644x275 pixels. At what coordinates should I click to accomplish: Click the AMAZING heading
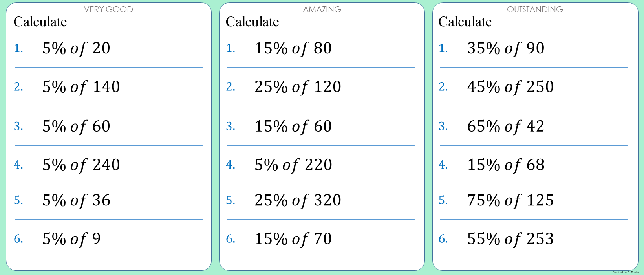tap(322, 9)
